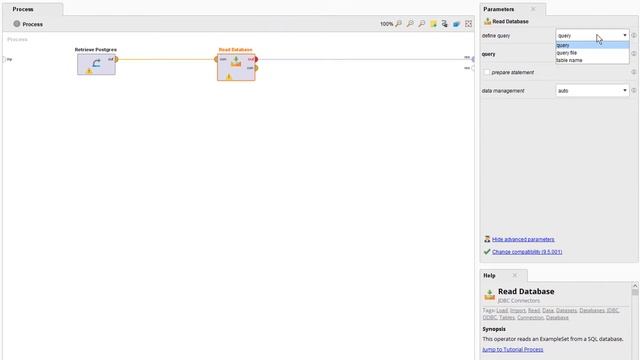Click the 100% zoom level label
This screenshot has width=640, height=360.
point(386,24)
